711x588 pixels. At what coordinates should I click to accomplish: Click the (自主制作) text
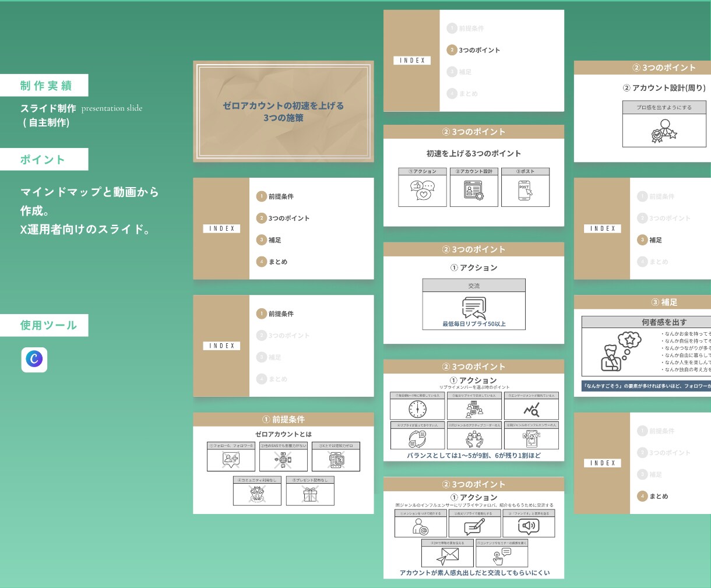pyautogui.click(x=46, y=122)
